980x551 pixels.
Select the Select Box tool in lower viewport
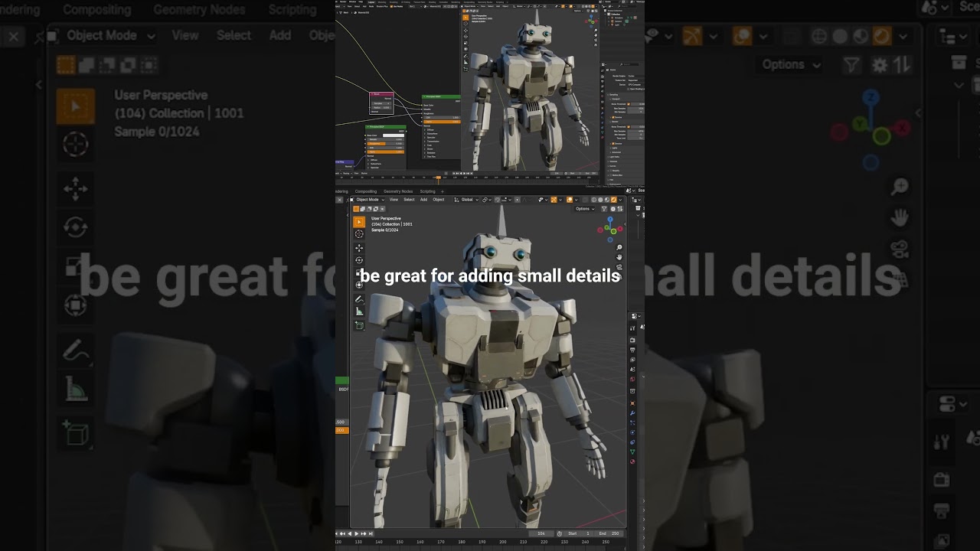pos(359,222)
